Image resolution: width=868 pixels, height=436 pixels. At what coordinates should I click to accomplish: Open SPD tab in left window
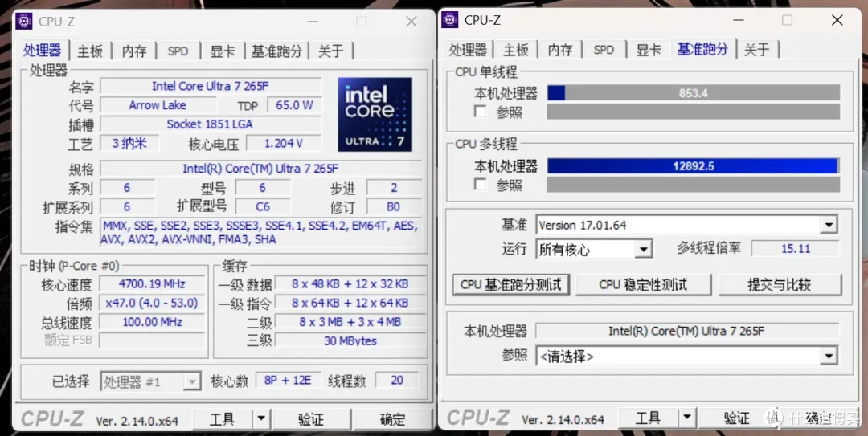(x=178, y=51)
